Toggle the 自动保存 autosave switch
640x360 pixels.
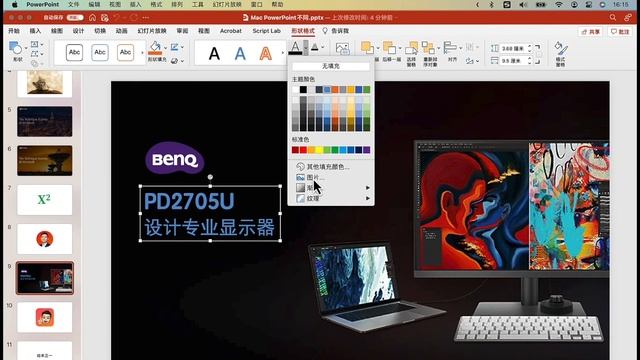(75, 18)
